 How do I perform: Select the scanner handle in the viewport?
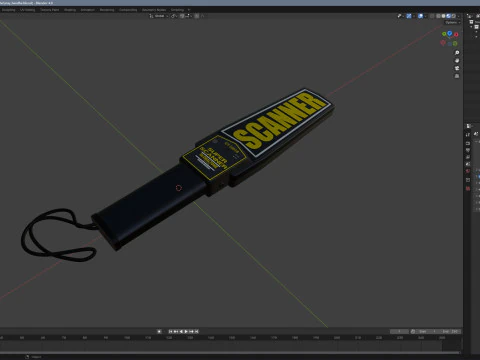point(150,207)
